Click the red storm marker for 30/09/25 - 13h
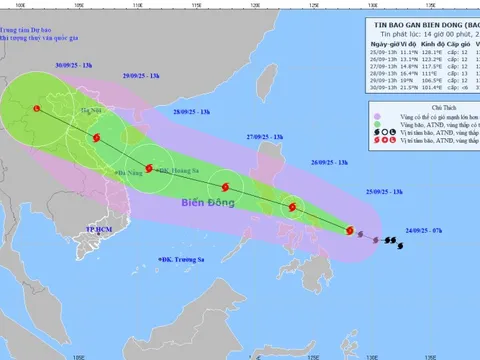Viewport: 480px width, 360px height. (x=37, y=108)
